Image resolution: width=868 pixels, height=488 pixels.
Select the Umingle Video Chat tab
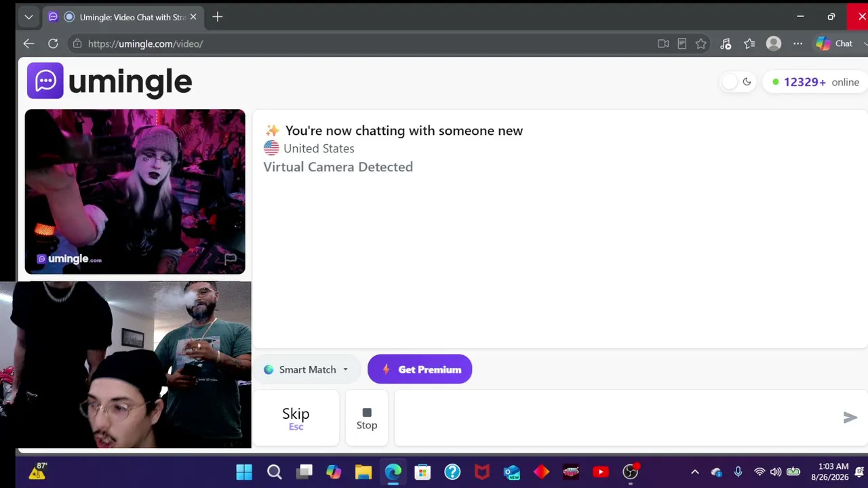122,17
